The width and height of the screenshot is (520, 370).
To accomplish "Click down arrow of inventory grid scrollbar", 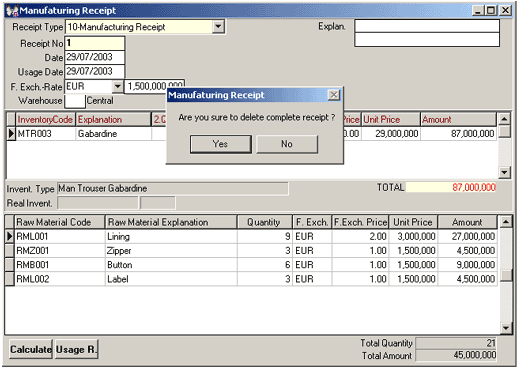I will click(504, 172).
